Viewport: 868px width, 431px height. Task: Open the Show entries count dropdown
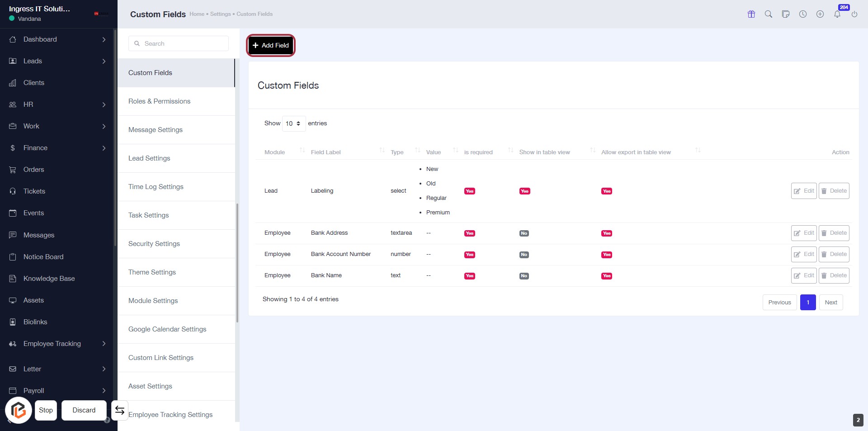tap(293, 123)
